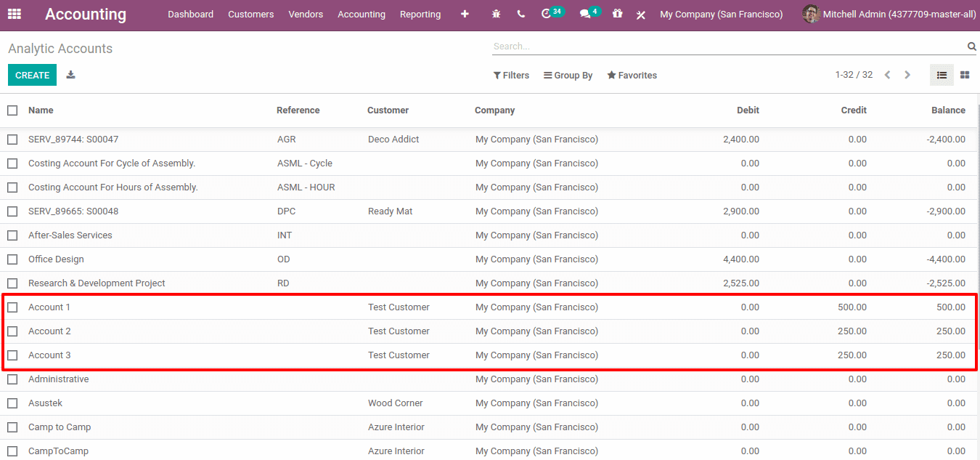The width and height of the screenshot is (980, 460).
Task: Sort by the Debit column header
Action: click(748, 110)
